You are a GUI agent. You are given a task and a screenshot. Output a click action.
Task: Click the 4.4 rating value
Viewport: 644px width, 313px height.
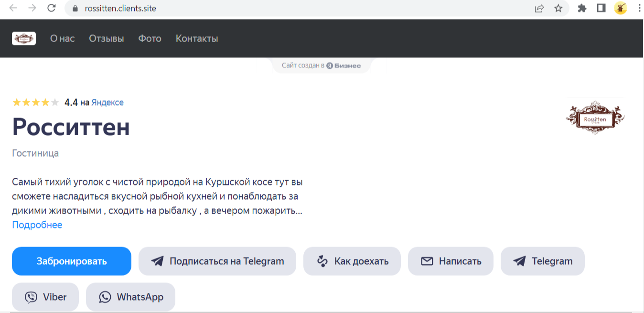(x=71, y=102)
